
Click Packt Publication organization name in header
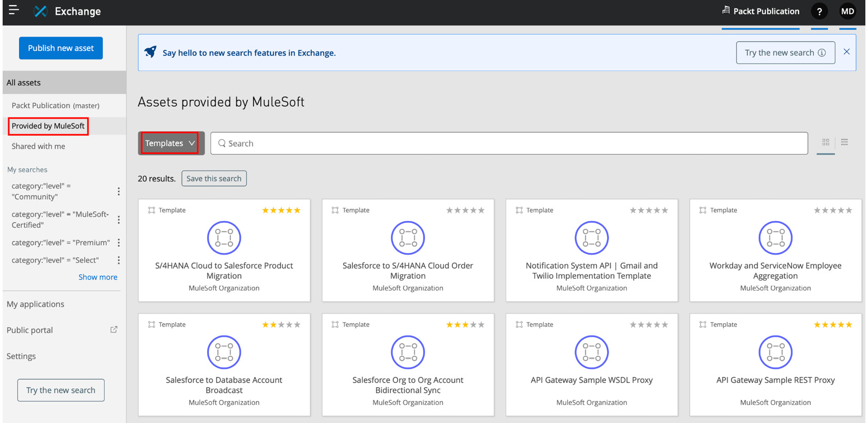[766, 11]
